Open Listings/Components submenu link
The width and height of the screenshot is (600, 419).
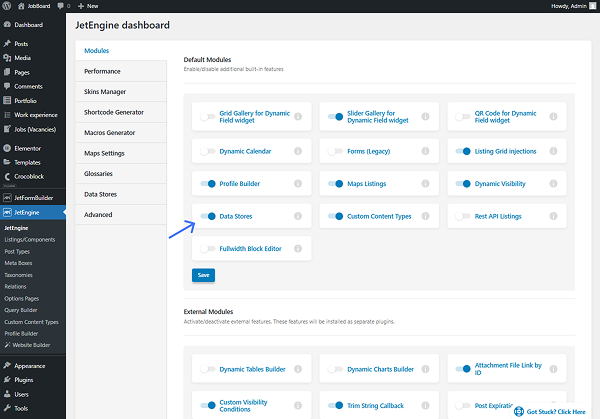pyautogui.click(x=30, y=240)
